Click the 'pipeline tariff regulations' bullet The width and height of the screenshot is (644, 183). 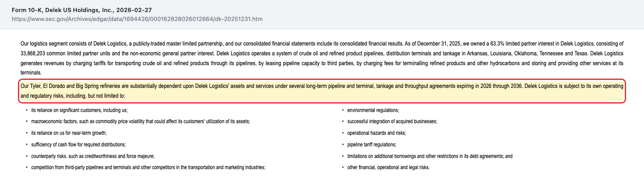coord(372,145)
